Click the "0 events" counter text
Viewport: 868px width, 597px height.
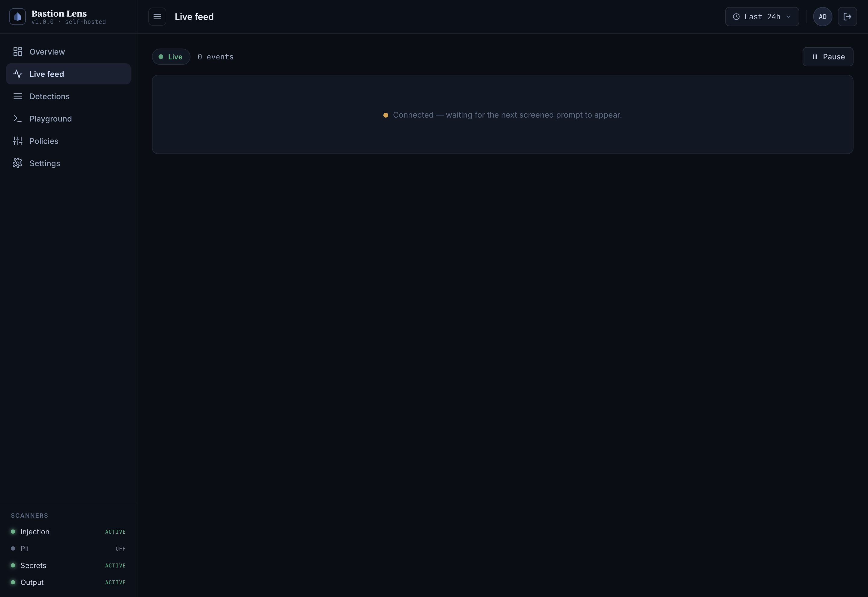[x=216, y=57]
